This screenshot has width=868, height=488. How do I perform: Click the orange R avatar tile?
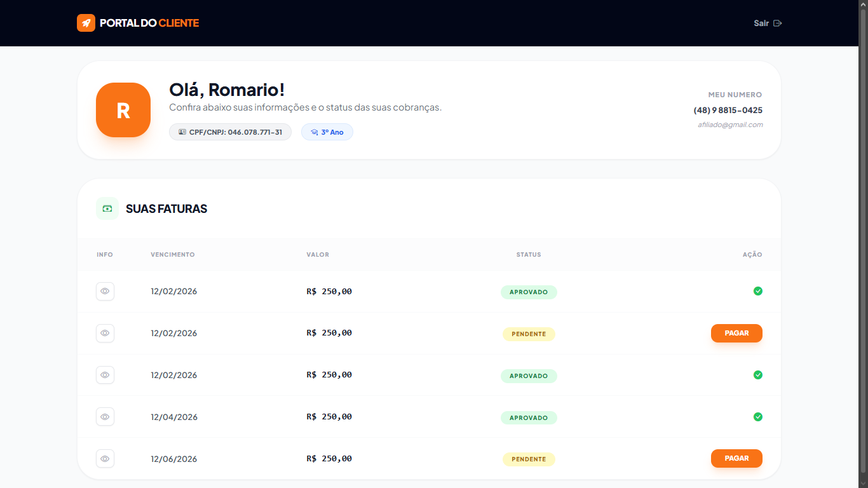click(x=123, y=110)
